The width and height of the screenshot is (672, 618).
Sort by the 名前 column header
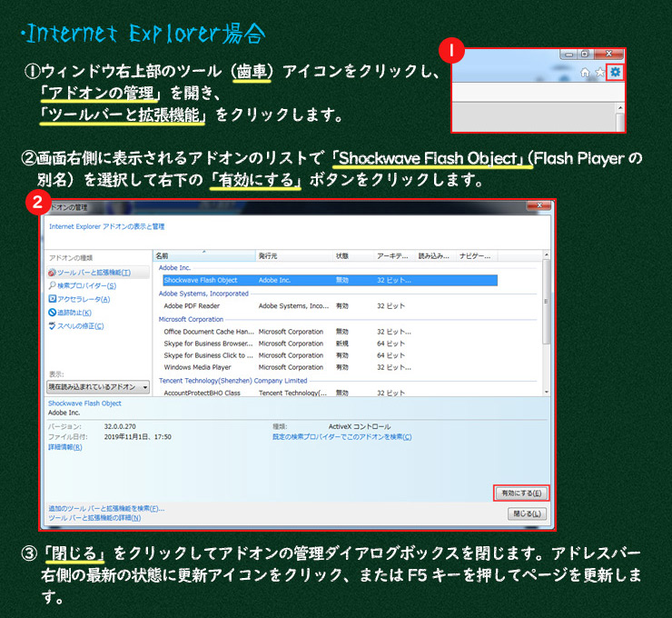pos(204,255)
